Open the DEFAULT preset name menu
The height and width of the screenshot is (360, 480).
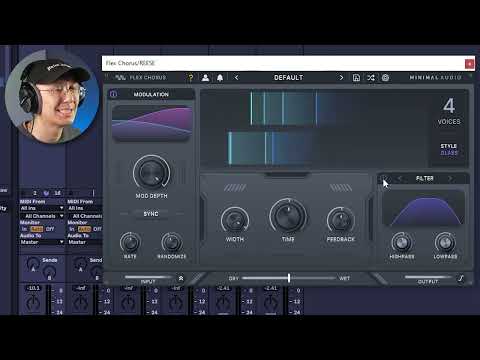click(288, 78)
